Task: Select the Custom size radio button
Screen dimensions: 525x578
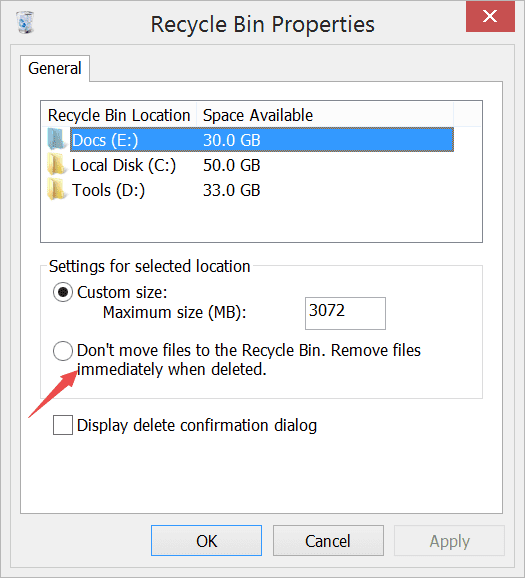Action: [63, 292]
